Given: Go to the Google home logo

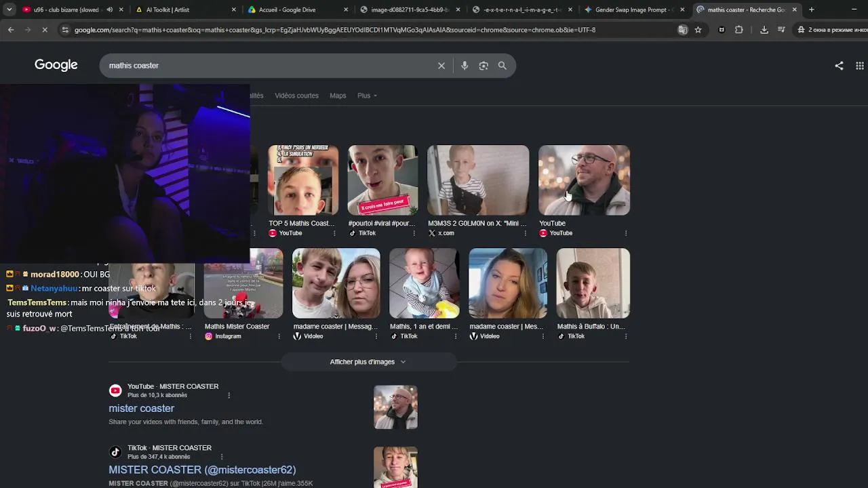Looking at the screenshot, I should [x=56, y=65].
